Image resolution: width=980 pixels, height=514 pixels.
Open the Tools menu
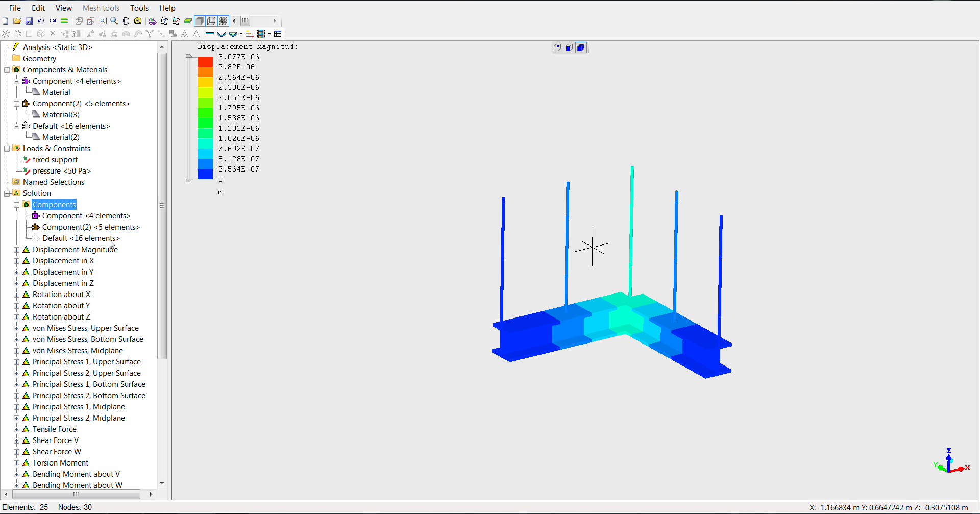click(139, 8)
